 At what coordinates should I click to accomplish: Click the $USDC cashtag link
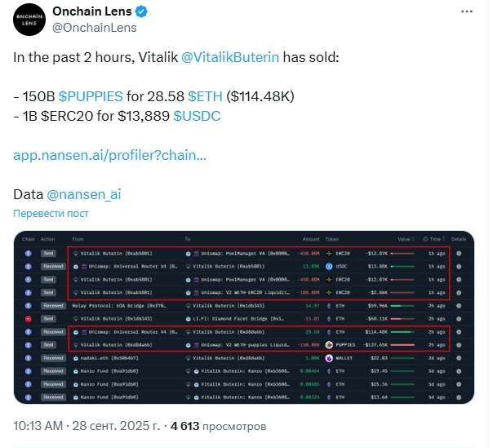[x=197, y=116]
